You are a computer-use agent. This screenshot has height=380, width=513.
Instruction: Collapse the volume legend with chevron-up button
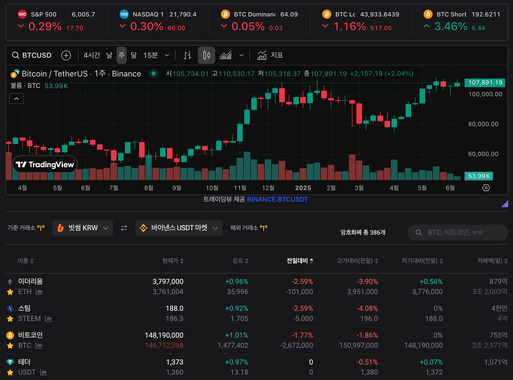click(16, 99)
